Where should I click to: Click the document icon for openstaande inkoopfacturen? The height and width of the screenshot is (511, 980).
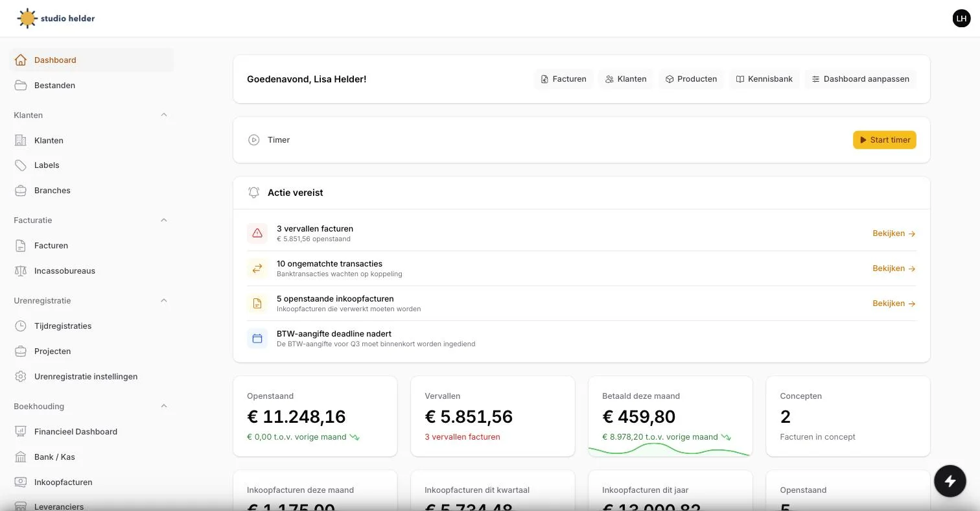click(257, 303)
